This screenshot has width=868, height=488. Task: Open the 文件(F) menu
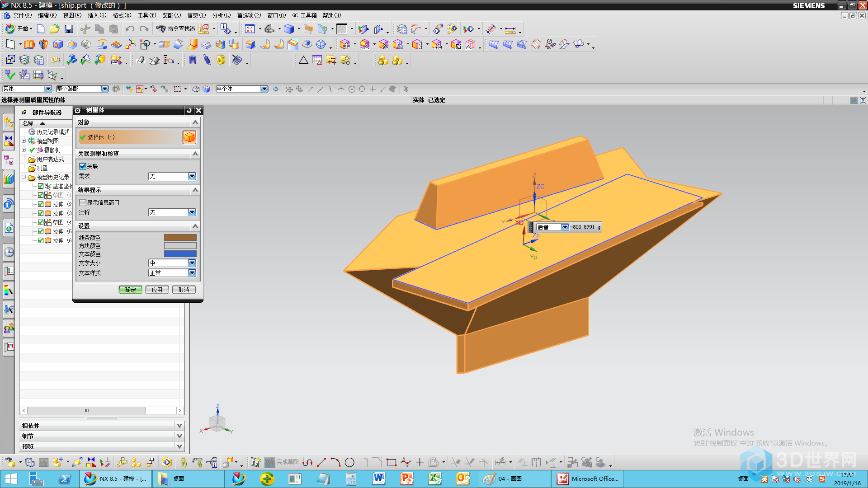pyautogui.click(x=22, y=15)
